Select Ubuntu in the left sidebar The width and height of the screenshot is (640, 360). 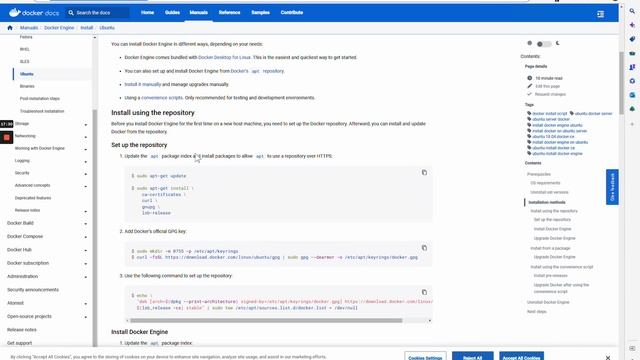point(27,74)
